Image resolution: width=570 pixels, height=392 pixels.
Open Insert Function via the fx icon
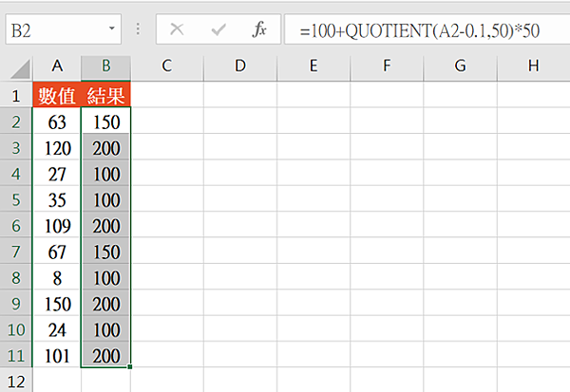point(259,29)
